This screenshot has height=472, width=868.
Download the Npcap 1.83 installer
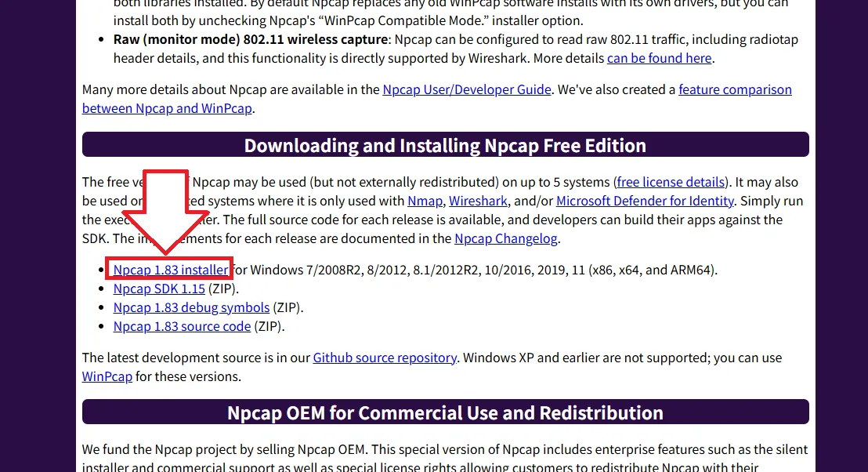171,270
